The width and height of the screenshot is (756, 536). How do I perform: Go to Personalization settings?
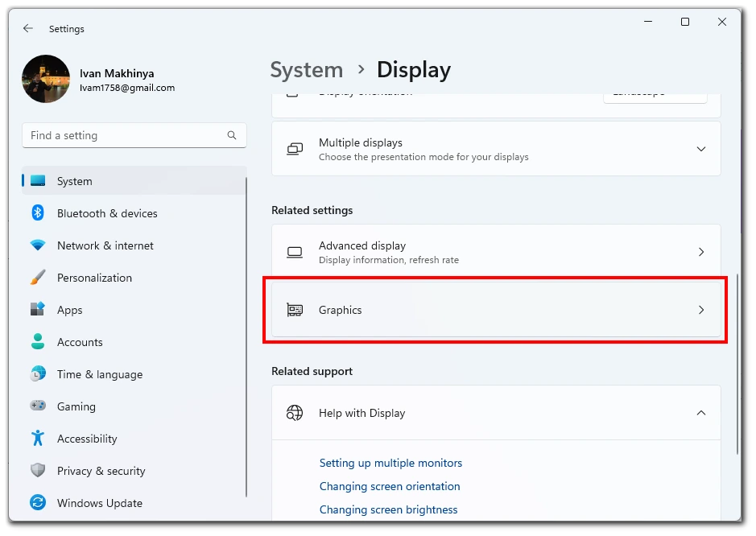point(134,278)
